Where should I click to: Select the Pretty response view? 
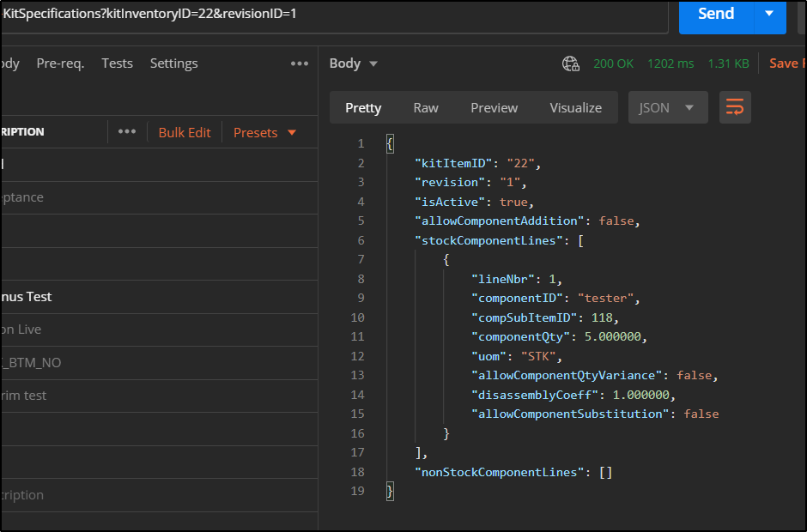point(363,107)
